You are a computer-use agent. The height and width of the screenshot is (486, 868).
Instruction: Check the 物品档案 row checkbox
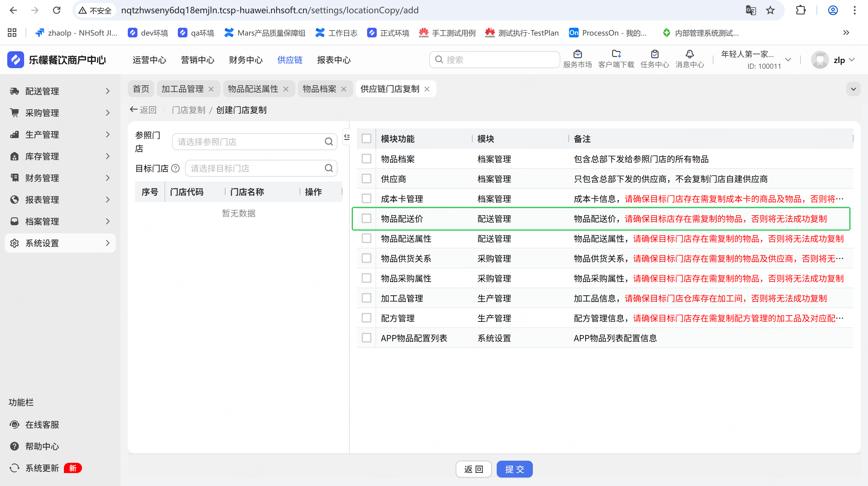click(366, 159)
